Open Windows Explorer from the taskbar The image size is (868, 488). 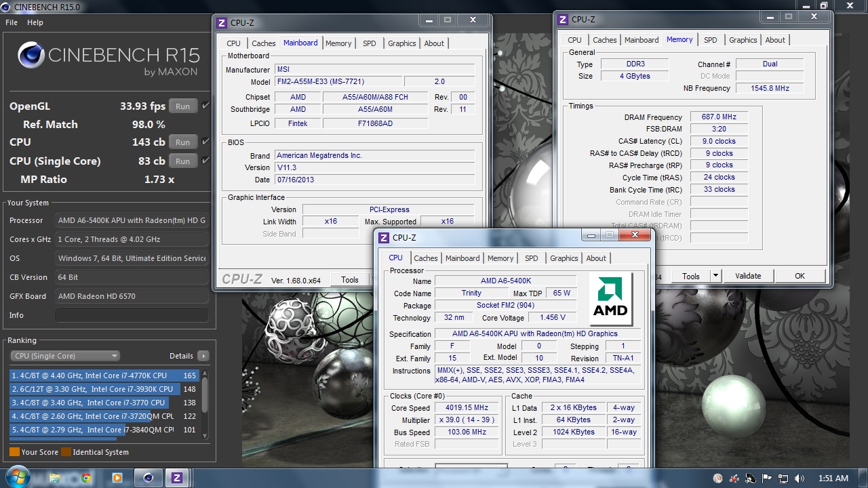pos(55,478)
